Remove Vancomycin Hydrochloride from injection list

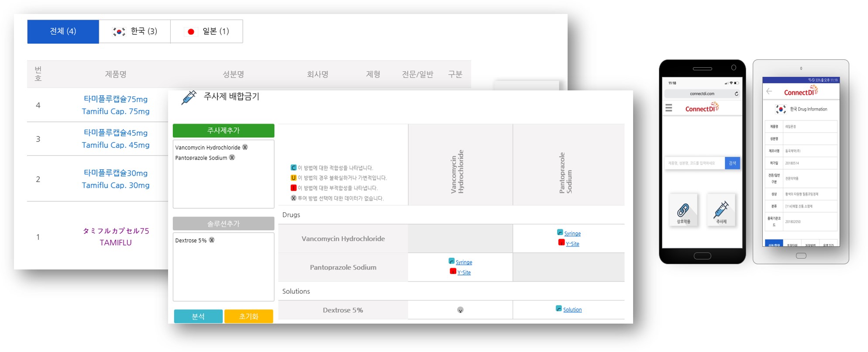(245, 147)
